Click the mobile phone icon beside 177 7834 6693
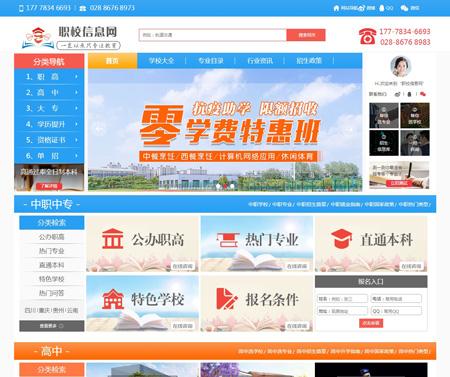The width and height of the screenshot is (450, 377). (x=21, y=8)
